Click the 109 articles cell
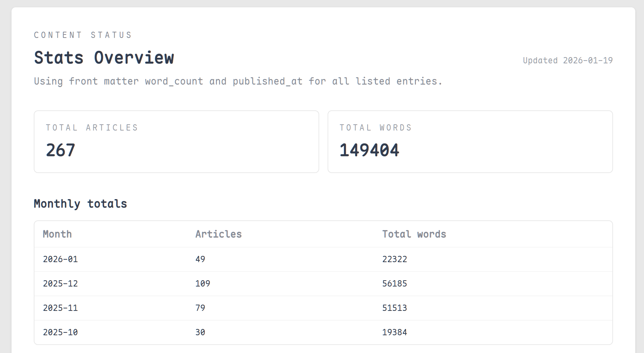Image resolution: width=644 pixels, height=353 pixels. (x=203, y=284)
